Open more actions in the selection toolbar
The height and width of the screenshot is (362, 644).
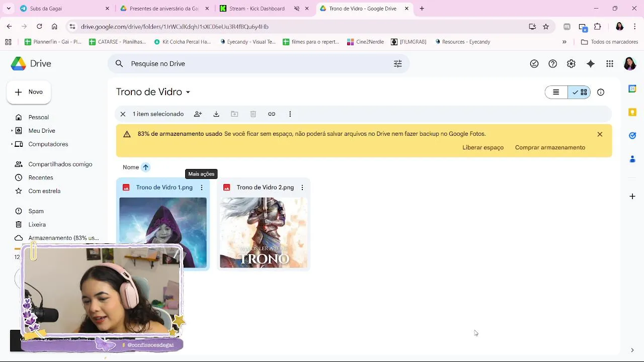(x=290, y=114)
